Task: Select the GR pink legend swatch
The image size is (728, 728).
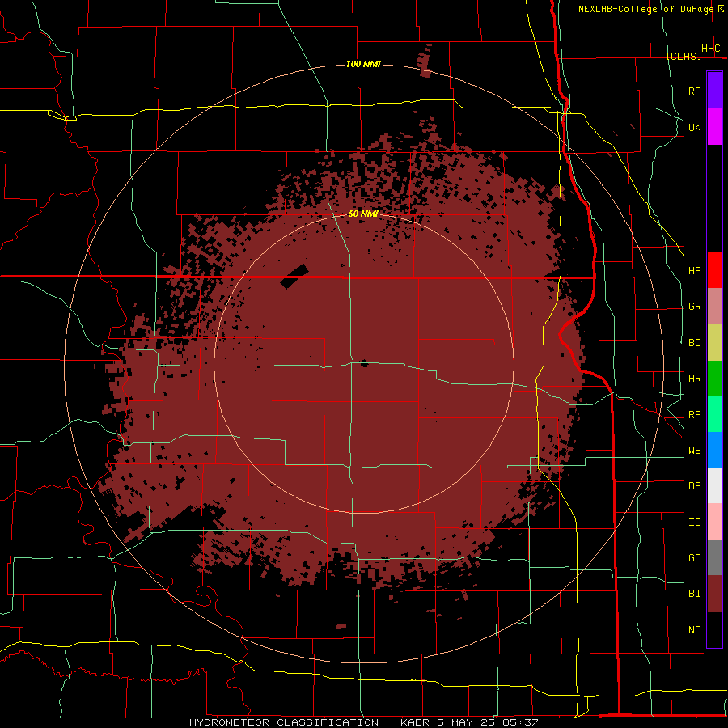Action: 714,307
